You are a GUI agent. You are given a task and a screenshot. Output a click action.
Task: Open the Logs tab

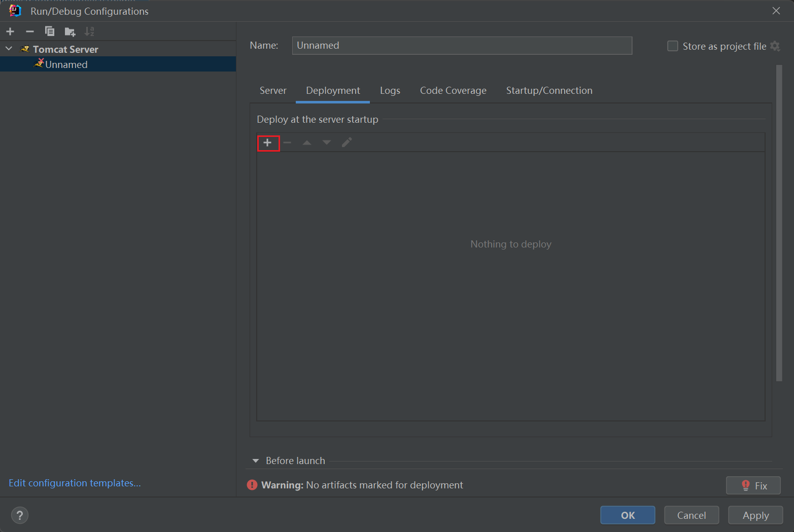tap(390, 90)
